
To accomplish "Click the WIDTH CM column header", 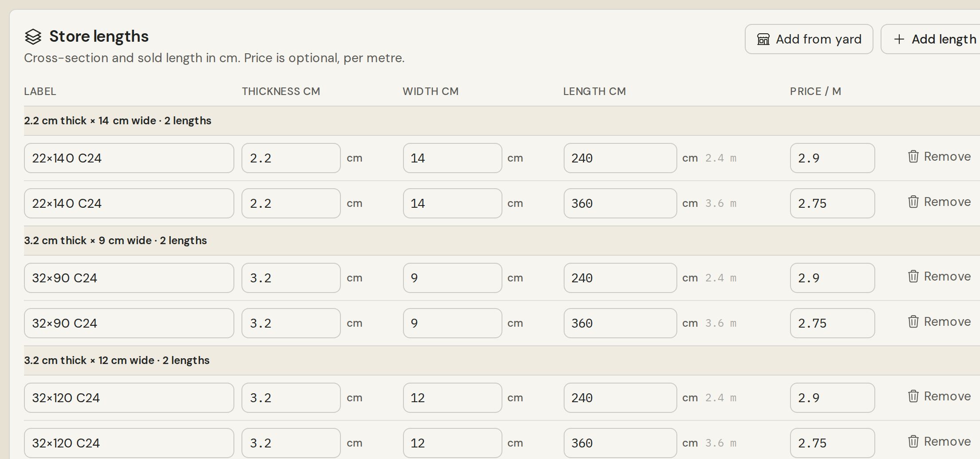I will [x=431, y=91].
